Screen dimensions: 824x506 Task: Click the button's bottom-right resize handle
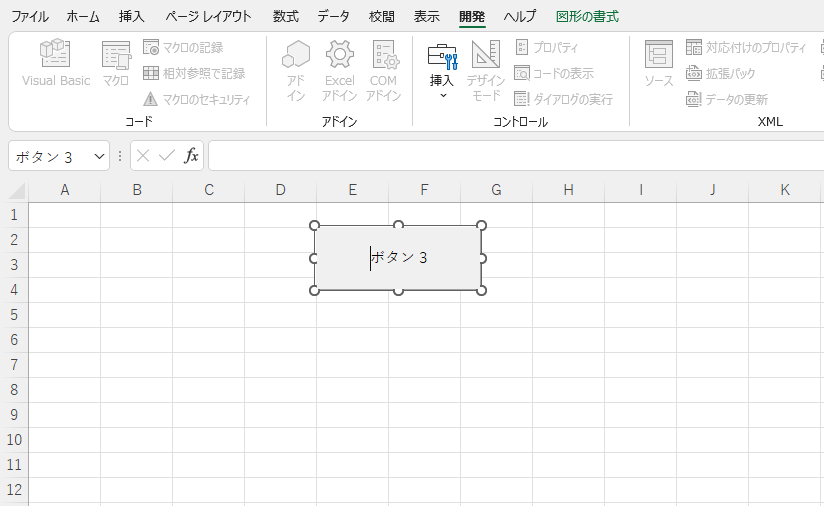coord(481,290)
